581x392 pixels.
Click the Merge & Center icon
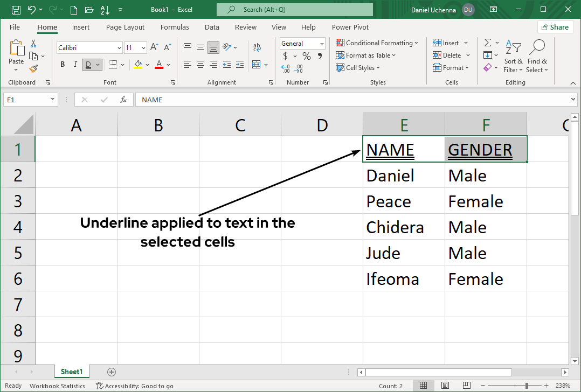point(256,65)
